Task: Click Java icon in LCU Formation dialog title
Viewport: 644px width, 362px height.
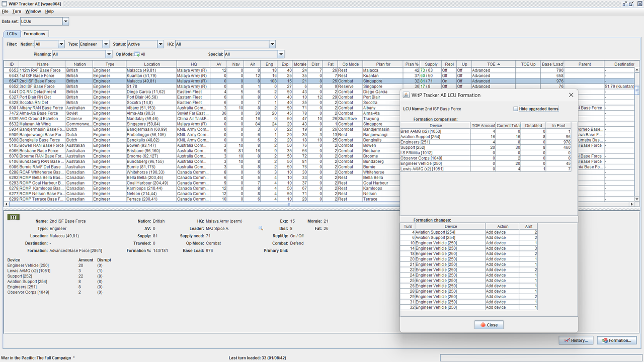Action: pyautogui.click(x=407, y=95)
